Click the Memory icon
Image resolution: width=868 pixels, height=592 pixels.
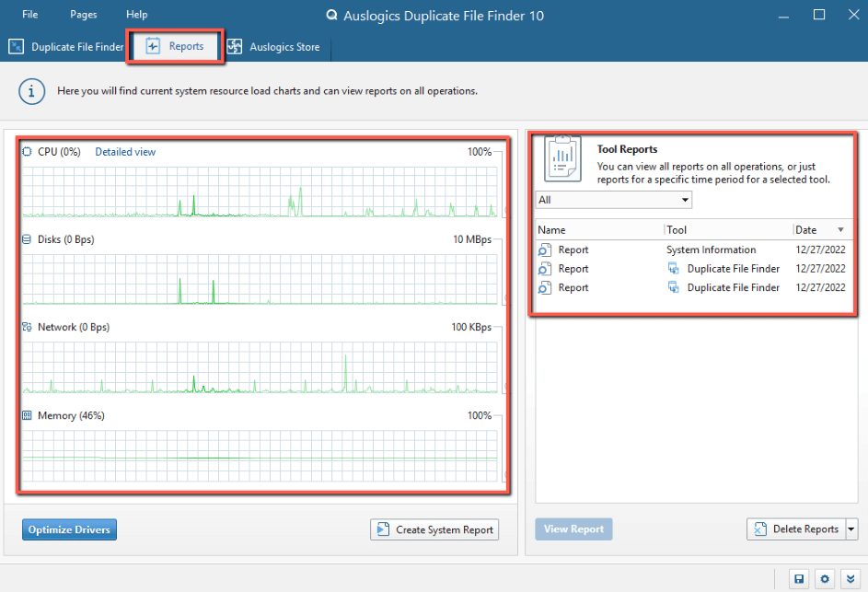[27, 415]
